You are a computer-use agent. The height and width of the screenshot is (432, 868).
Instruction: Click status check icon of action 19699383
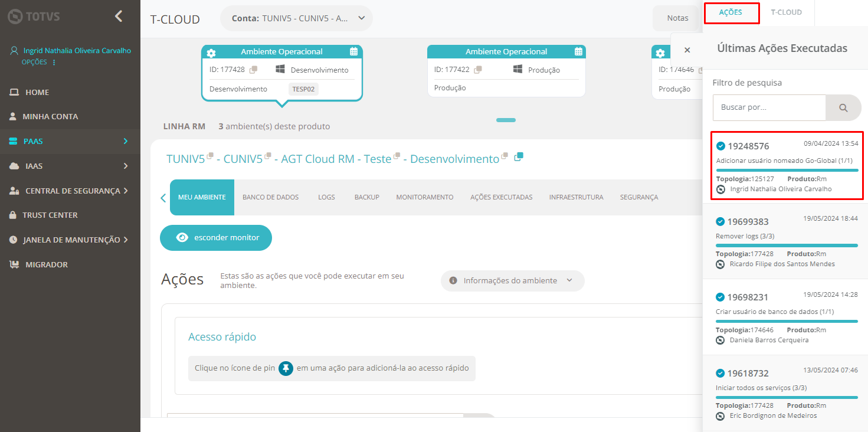point(720,221)
